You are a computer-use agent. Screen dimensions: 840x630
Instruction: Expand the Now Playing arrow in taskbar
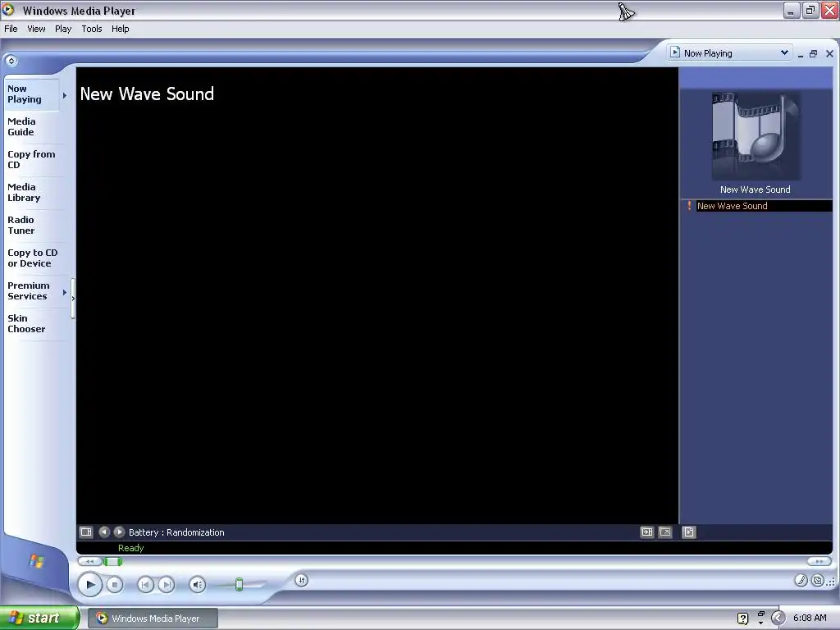[65, 95]
